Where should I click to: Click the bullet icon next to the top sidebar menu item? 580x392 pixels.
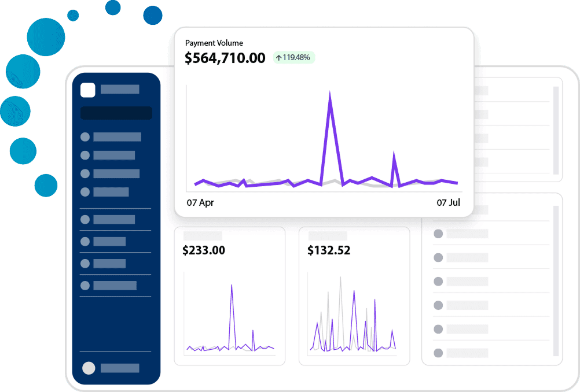point(86,137)
